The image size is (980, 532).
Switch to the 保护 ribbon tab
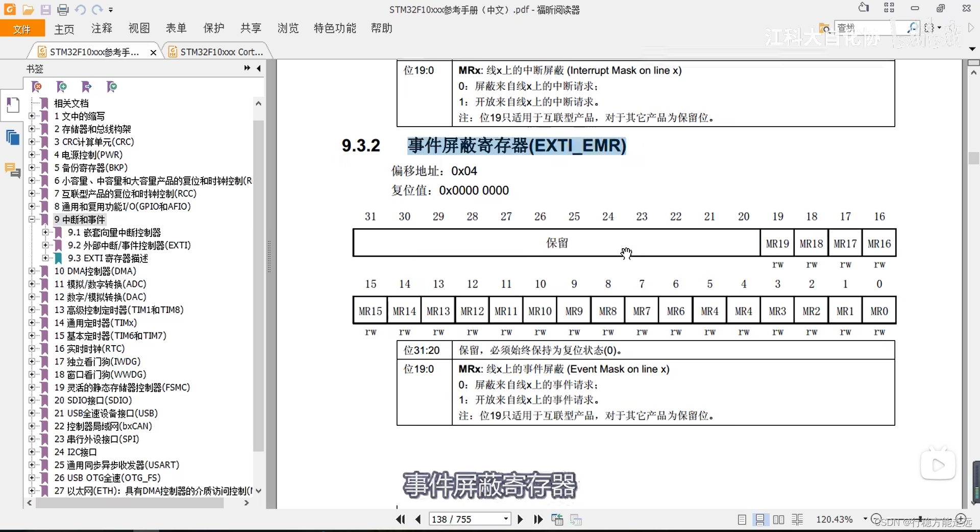tap(213, 28)
